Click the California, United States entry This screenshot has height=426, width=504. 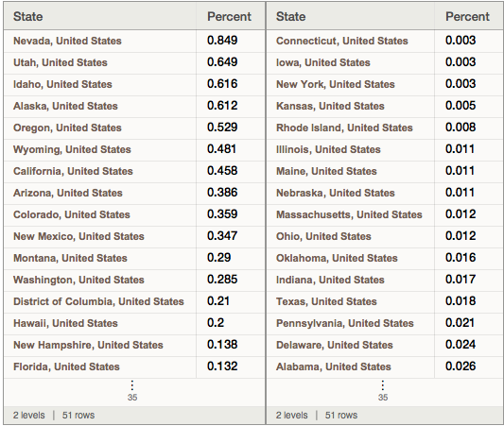tap(73, 171)
